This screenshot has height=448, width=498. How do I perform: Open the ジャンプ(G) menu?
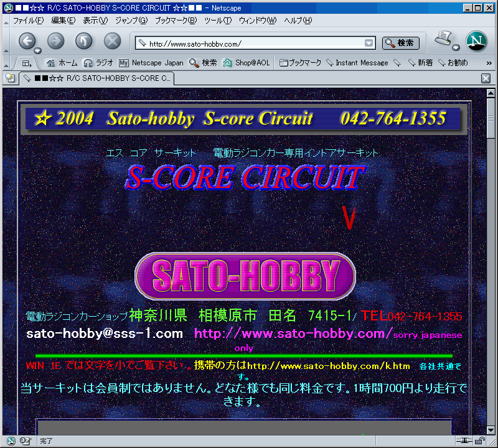(x=131, y=21)
